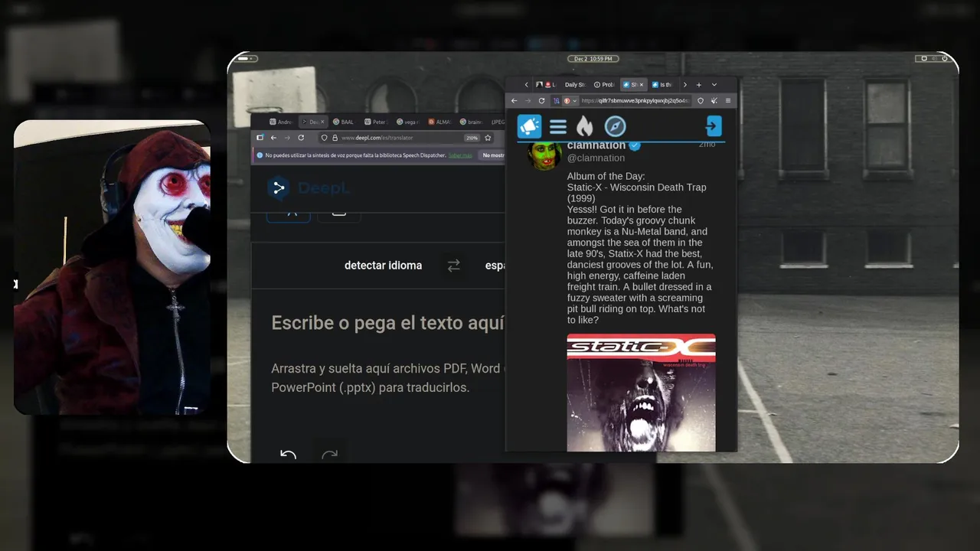Open the compass explore icon
The image size is (980, 551).
pyautogui.click(x=615, y=126)
